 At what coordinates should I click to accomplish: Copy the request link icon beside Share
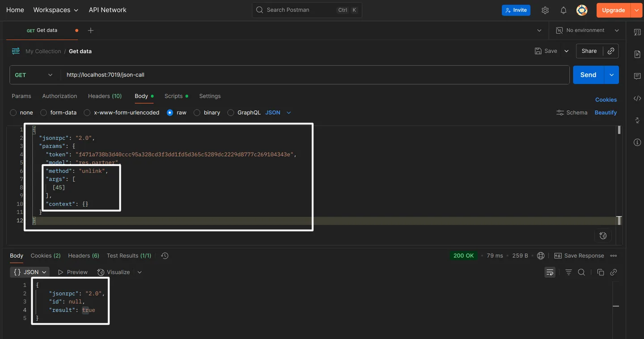pyautogui.click(x=611, y=51)
